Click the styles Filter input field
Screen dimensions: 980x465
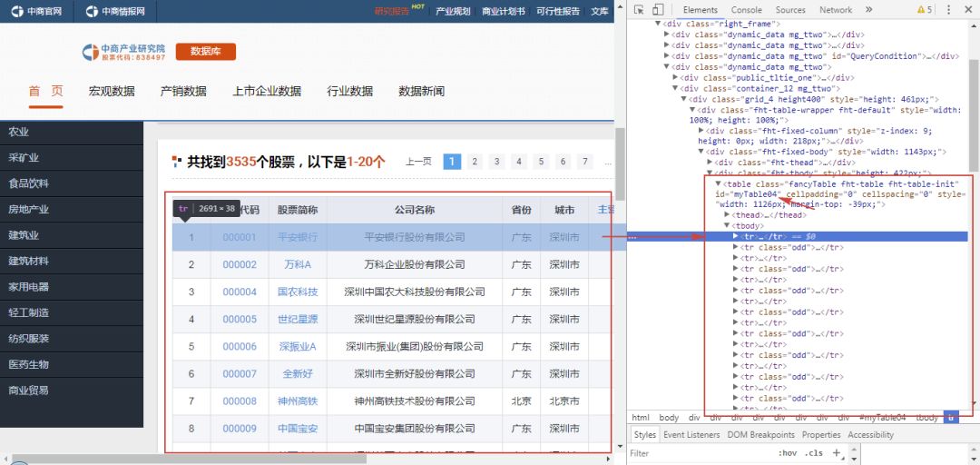coord(700,453)
